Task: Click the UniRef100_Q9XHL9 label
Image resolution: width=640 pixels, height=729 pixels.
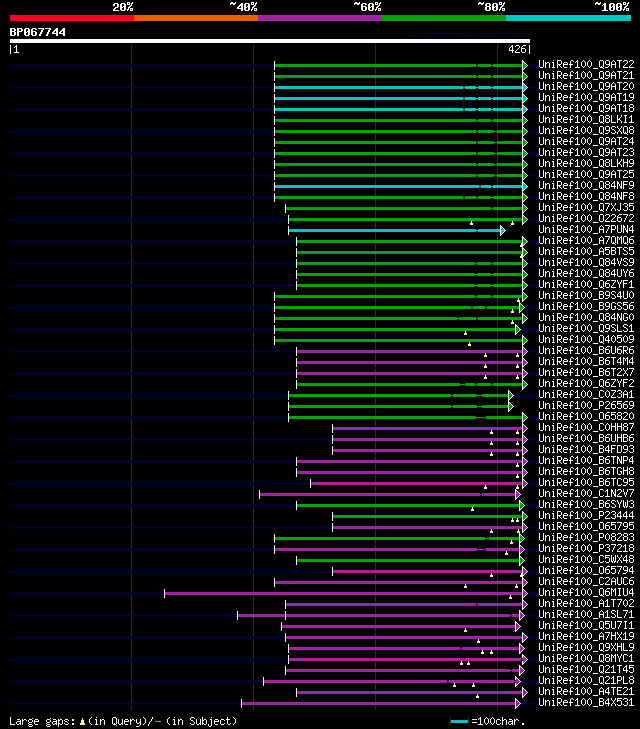Action: point(586,648)
